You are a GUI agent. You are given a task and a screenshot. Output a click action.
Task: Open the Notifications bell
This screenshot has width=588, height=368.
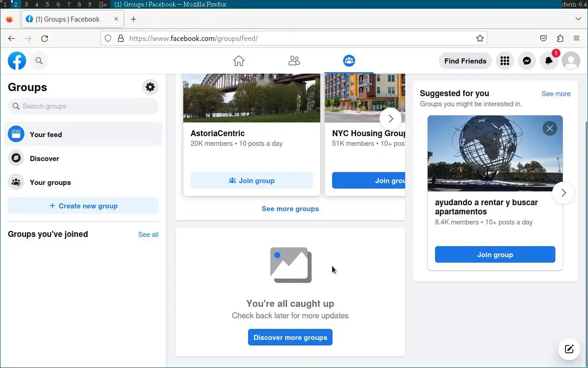pos(549,61)
